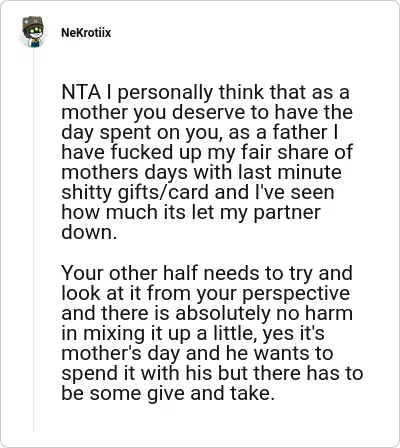This screenshot has height=448, width=400.
Task: Click the phrase "absolutely no harm"
Action: tap(264, 313)
